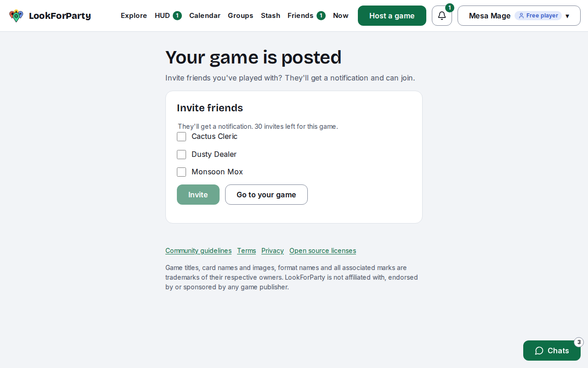
Task: Click the Host a game button
Action: 392,16
